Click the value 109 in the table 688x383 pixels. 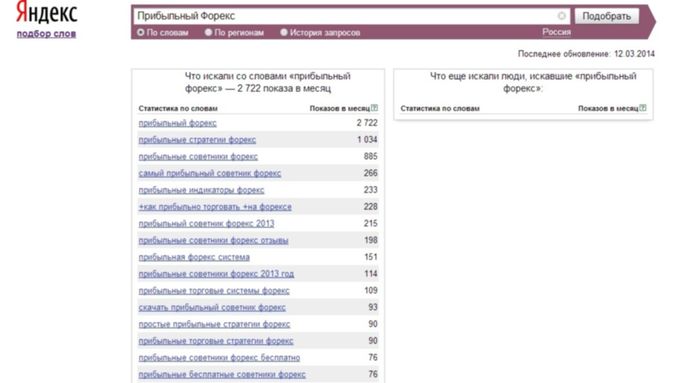[x=371, y=290]
